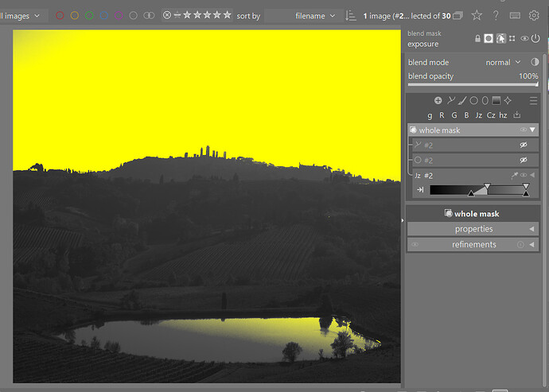Image resolution: width=549 pixels, height=392 pixels.
Task: Click the input arrow icon beside Jz slider
Action: tap(420, 190)
